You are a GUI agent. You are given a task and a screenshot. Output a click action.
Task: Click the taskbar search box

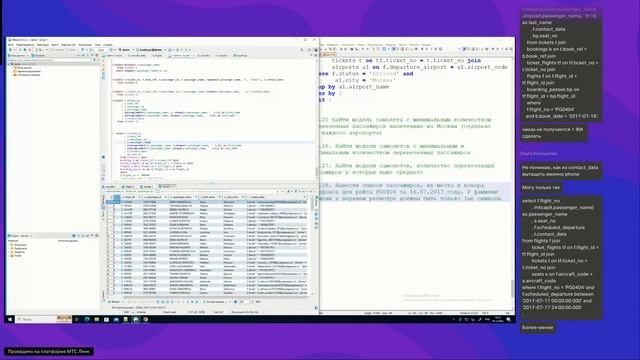[x=43, y=319]
